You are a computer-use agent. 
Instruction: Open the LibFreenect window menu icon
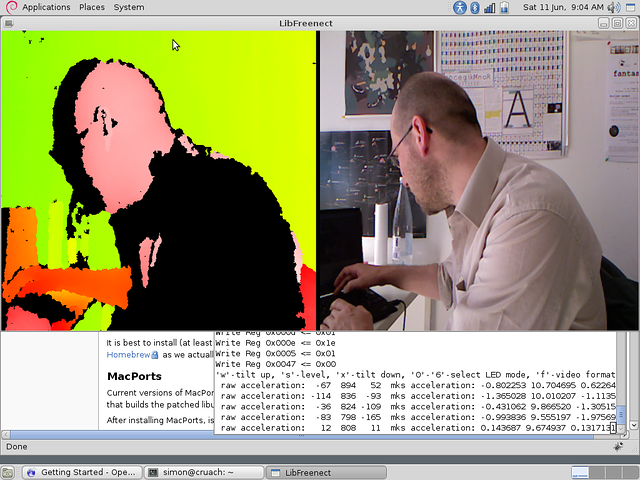pyautogui.click(x=8, y=23)
